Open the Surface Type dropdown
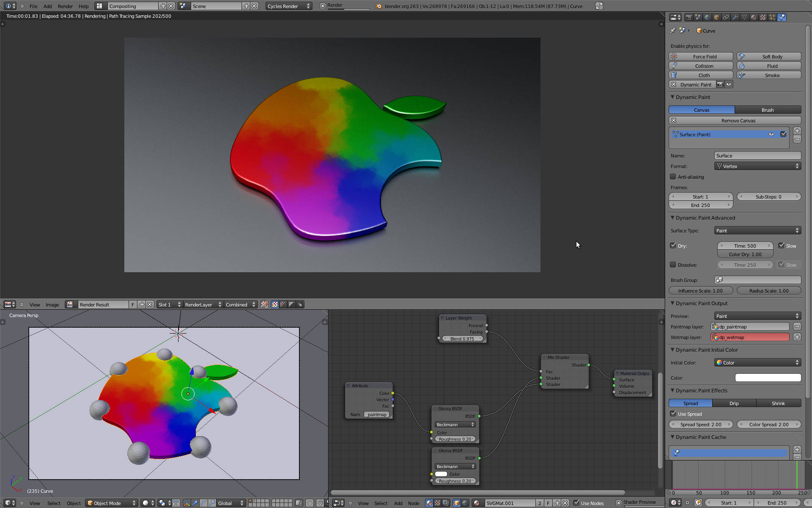 tap(757, 230)
